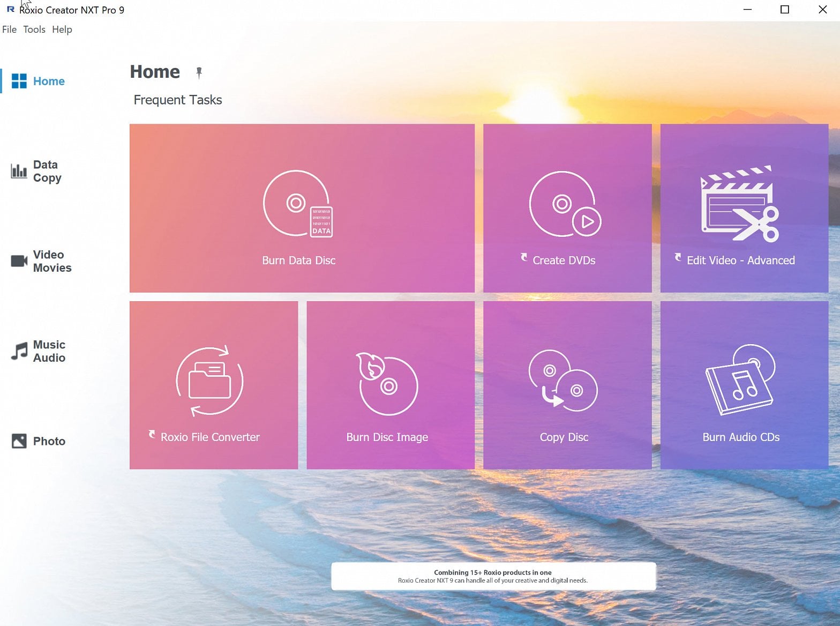
Task: Click the Create DVDs label
Action: (x=564, y=260)
